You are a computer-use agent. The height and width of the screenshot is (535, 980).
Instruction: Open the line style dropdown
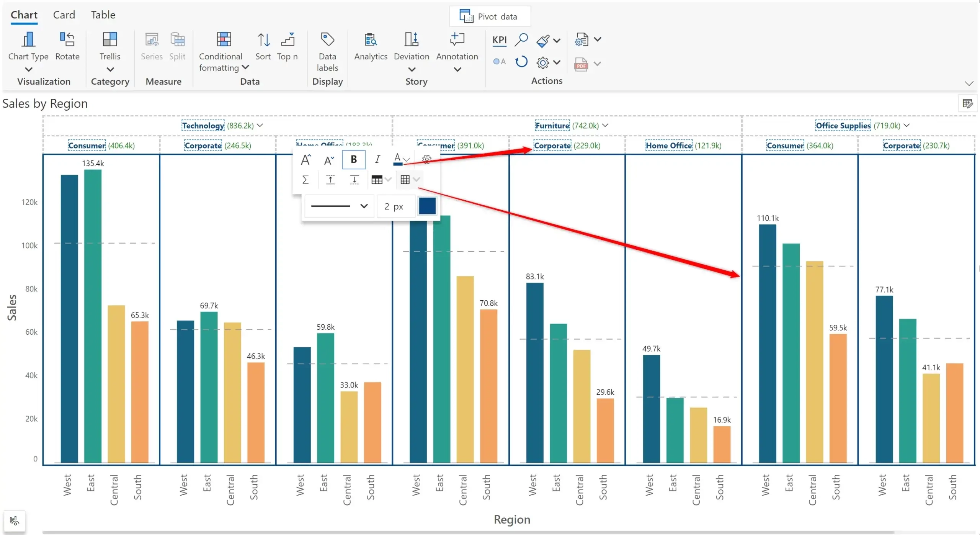coord(339,206)
